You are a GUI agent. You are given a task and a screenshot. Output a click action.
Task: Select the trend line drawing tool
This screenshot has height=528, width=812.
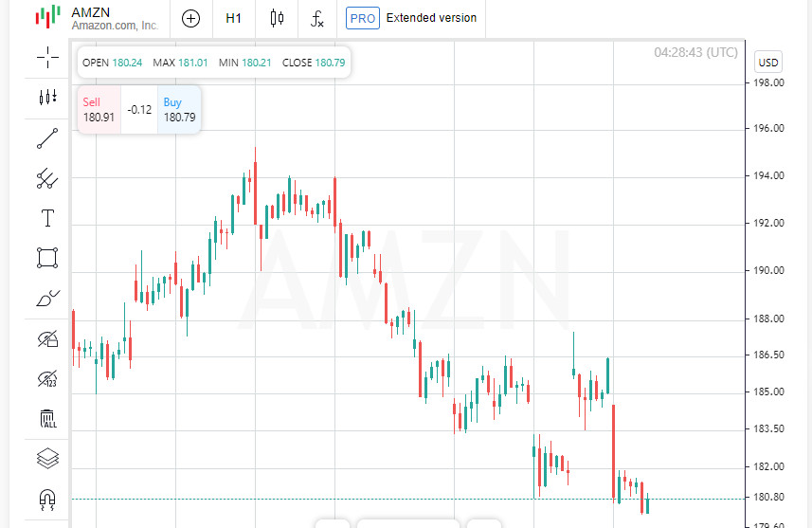coord(47,138)
